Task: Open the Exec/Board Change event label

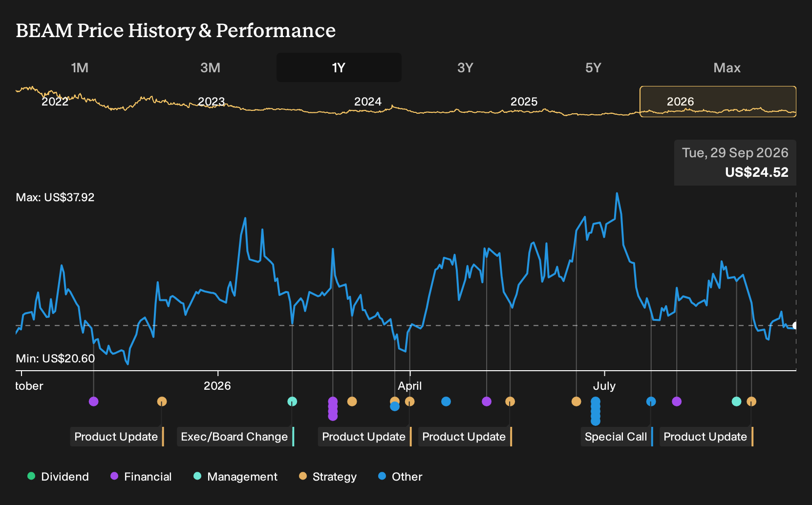Action: click(x=235, y=437)
